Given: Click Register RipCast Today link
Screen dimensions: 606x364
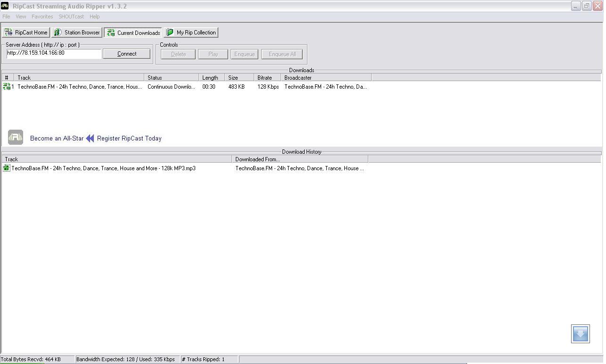Looking at the screenshot, I should (x=129, y=138).
